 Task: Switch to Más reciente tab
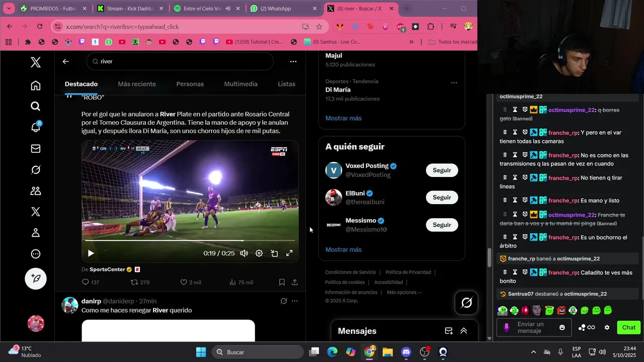pos(137,84)
